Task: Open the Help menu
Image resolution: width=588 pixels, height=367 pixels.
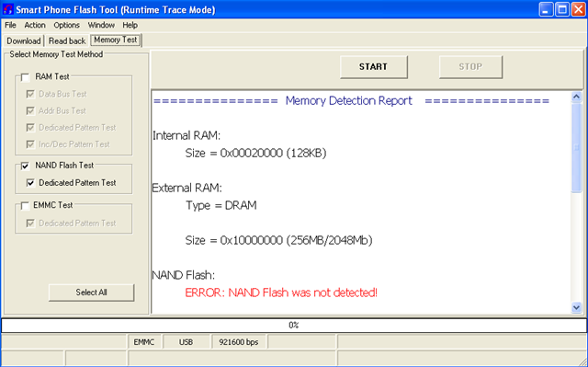Action: tap(130, 25)
